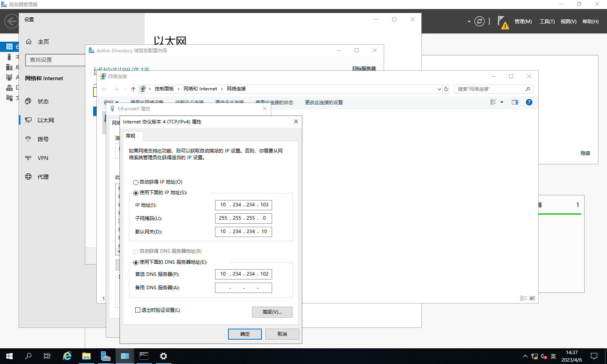607x364 pixels.
Task: Open the 管理(M) menu
Action: pos(523,22)
